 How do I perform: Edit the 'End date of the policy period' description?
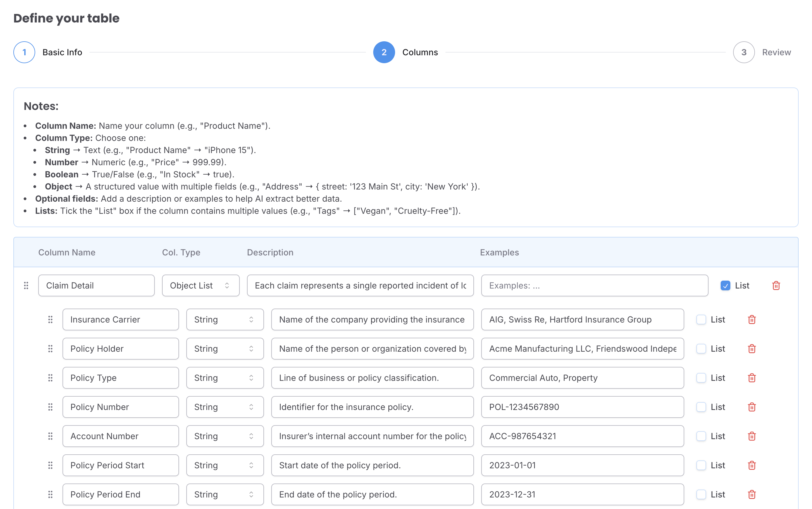[x=372, y=494]
